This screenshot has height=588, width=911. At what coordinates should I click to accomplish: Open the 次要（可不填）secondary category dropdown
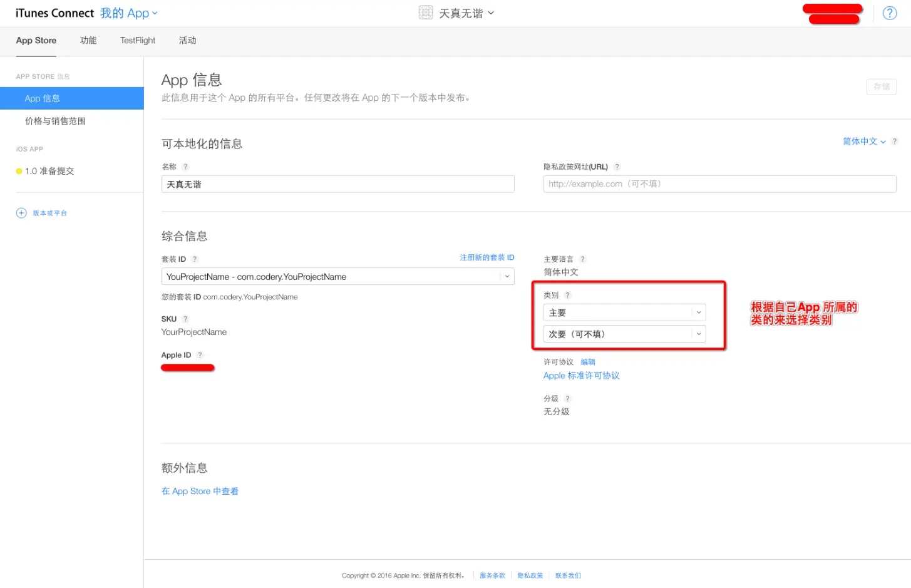[x=625, y=334]
